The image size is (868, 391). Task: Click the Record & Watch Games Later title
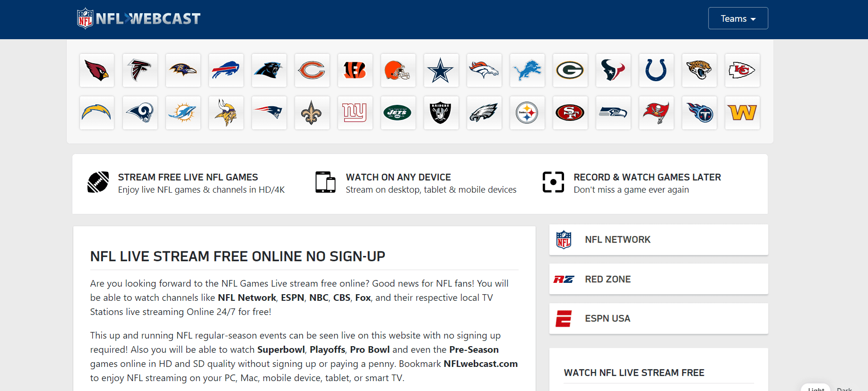point(647,177)
